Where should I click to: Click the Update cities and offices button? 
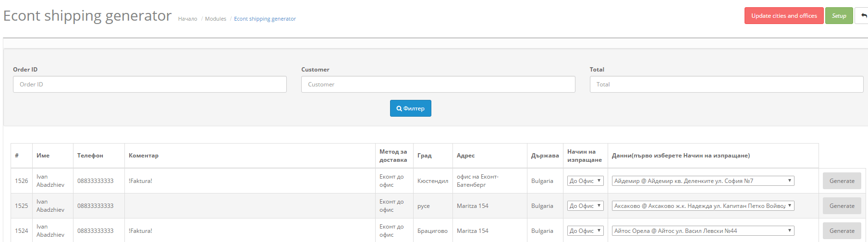tap(784, 16)
